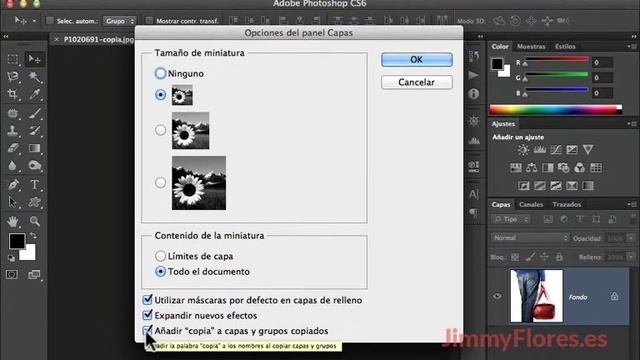Select the Brush tool

coord(34,113)
